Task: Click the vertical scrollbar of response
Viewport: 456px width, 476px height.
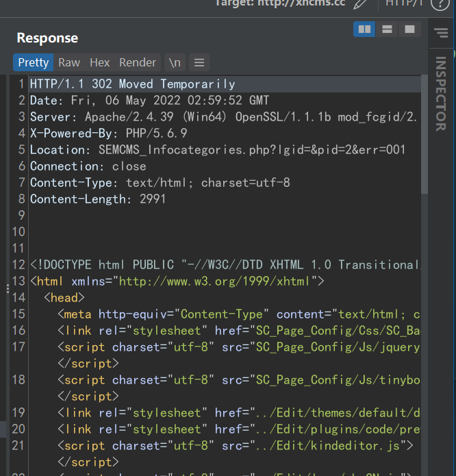Action: 425,137
